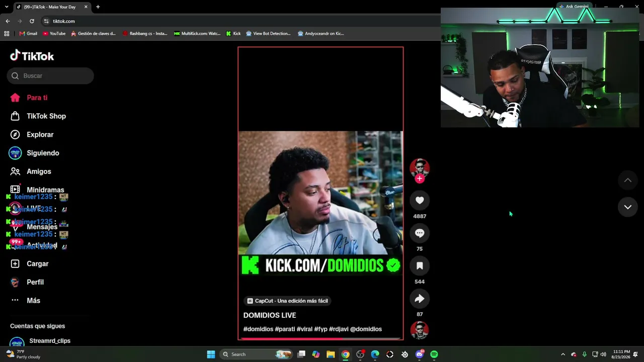
Task: Open TikTok Shop from the sidebar
Action: pyautogui.click(x=46, y=116)
